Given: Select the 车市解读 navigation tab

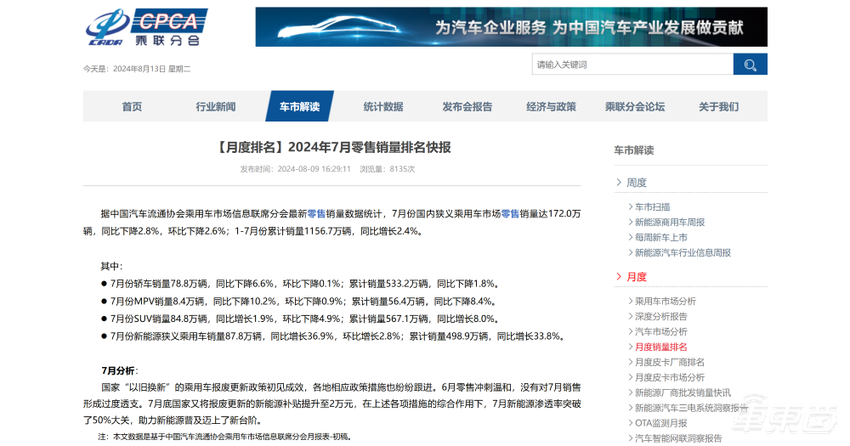Looking at the screenshot, I should coord(299,107).
